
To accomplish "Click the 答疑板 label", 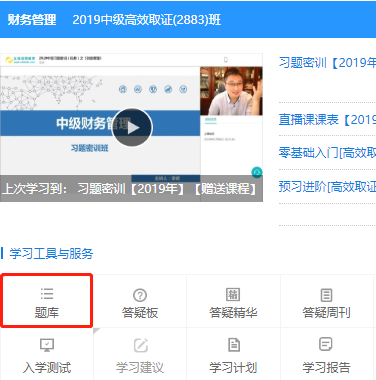I will coord(140,313).
